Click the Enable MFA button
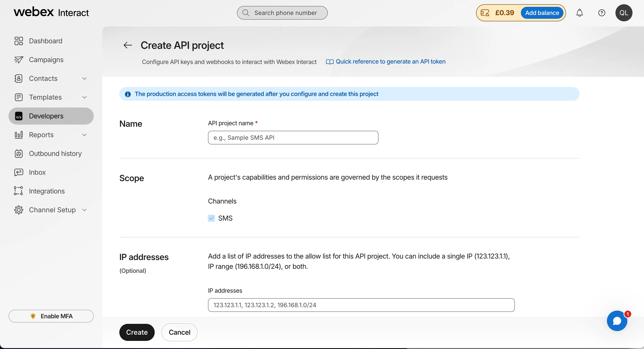Image resolution: width=644 pixels, height=349 pixels. click(51, 316)
